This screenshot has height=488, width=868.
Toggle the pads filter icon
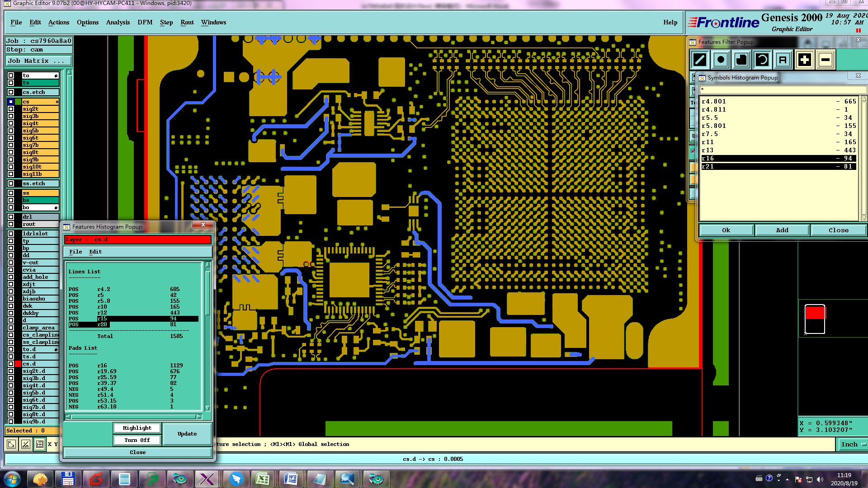click(721, 60)
